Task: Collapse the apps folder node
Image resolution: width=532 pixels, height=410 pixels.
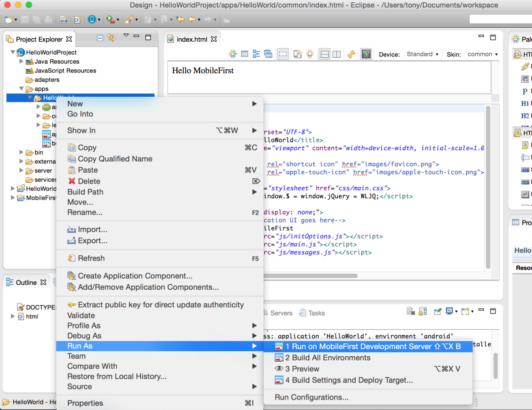Action: pyautogui.click(x=21, y=88)
